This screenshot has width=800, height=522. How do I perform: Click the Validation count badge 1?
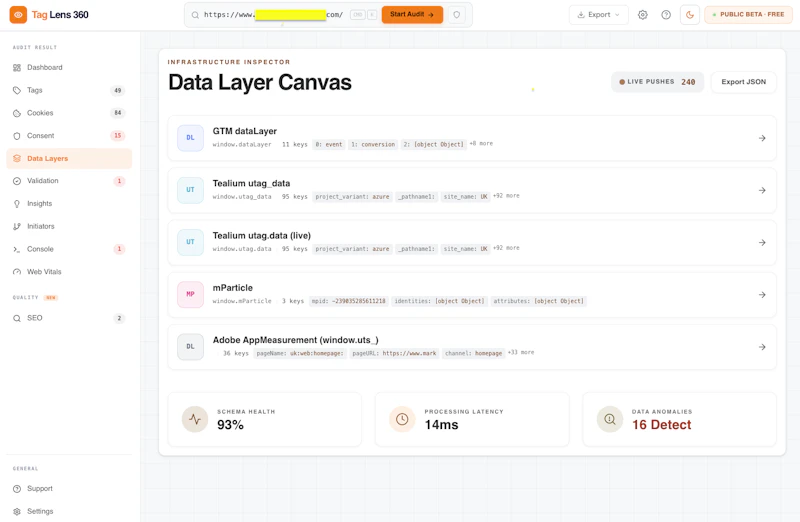tap(119, 181)
